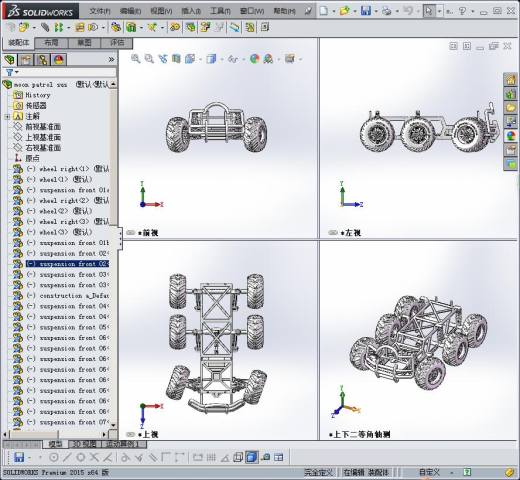Switch to the 草图 command tab
The height and width of the screenshot is (480, 520).
84,43
